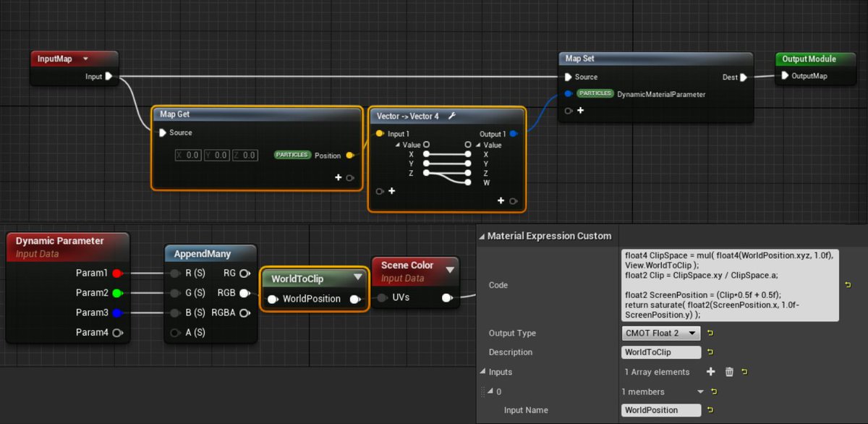Reset the Description to default

(x=711, y=352)
